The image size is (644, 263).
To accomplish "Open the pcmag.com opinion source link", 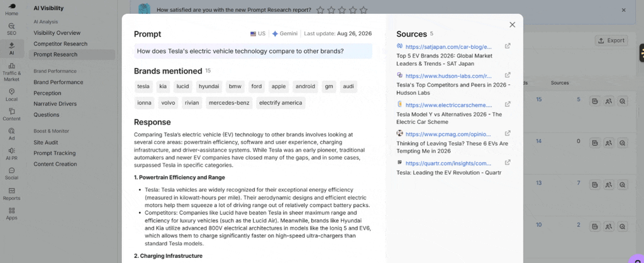I will [448, 135].
